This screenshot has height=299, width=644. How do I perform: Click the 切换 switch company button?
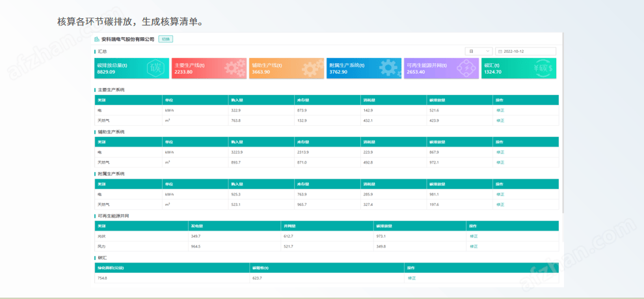[165, 39]
